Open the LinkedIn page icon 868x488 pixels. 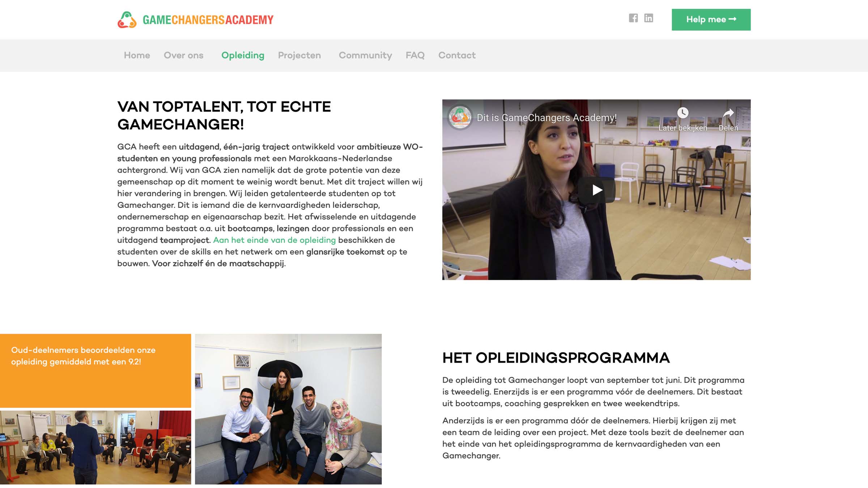pyautogui.click(x=648, y=18)
